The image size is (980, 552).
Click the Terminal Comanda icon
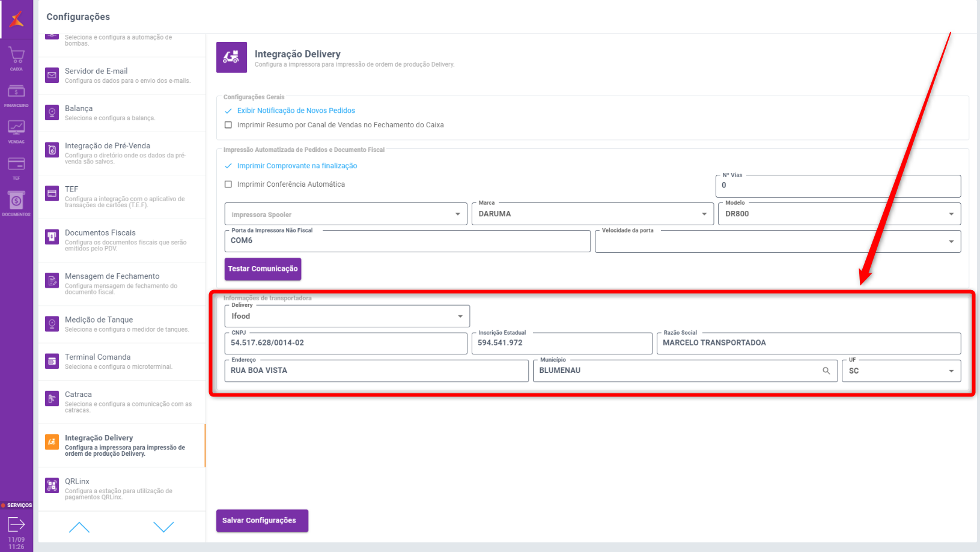52,361
